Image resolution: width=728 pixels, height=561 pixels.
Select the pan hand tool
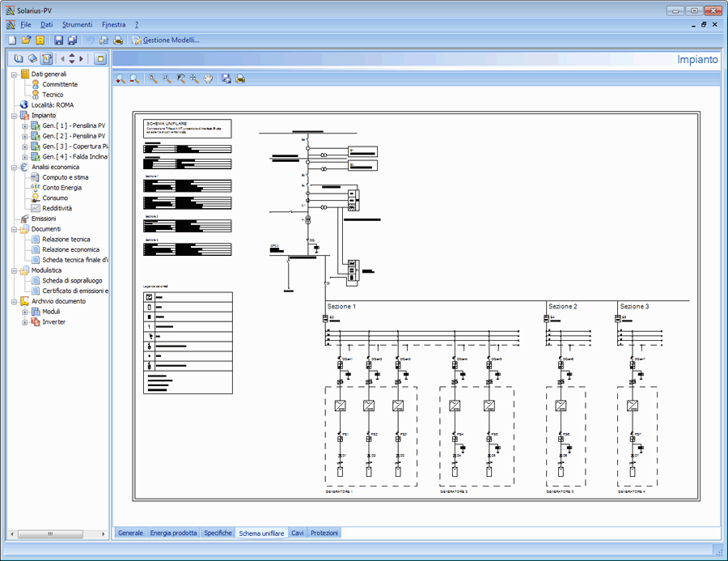pos(208,79)
